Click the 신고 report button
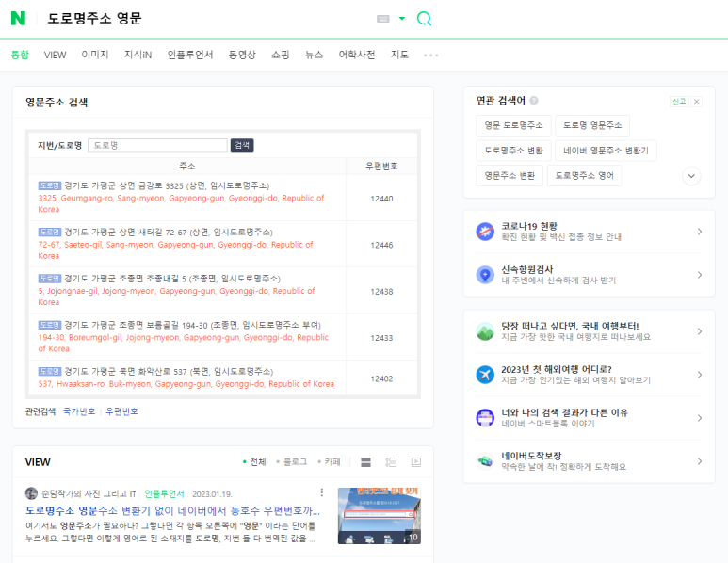The height and width of the screenshot is (563, 728). [679, 101]
